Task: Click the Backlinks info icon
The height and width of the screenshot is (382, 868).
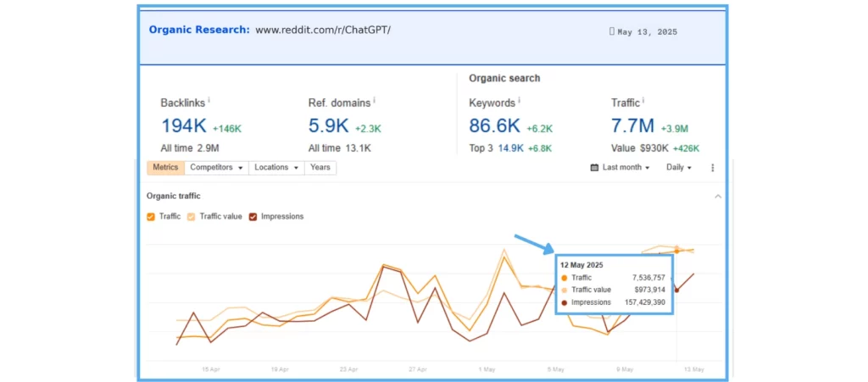Action: tap(209, 101)
